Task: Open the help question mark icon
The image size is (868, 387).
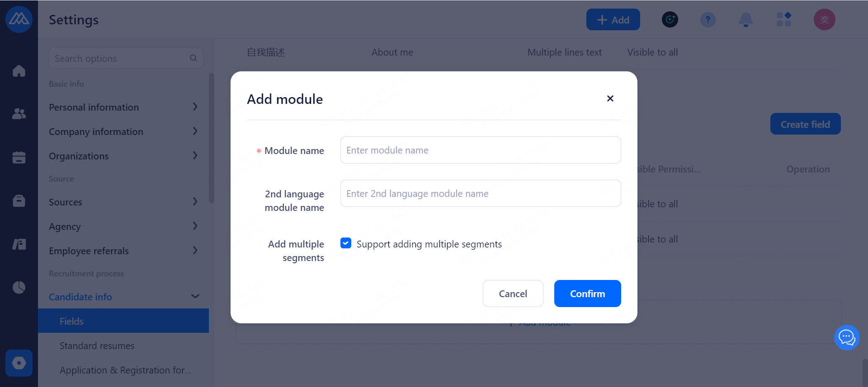Action: 708,19
